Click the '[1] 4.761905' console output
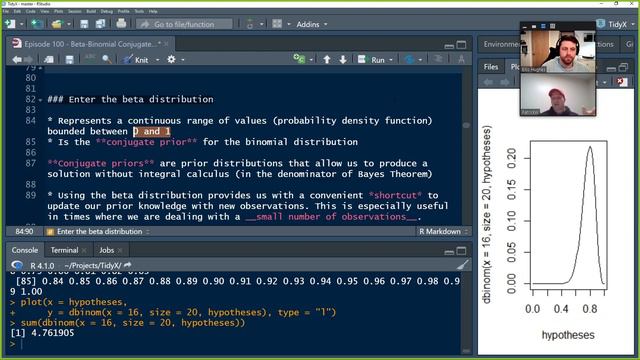Screen dimensions: 640x360 [x=42, y=333]
